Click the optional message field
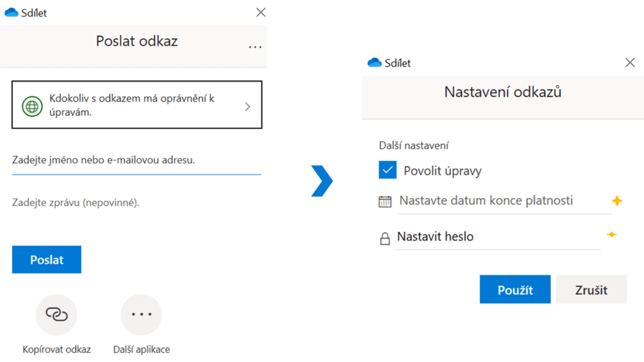The width and height of the screenshot is (644, 362). click(x=136, y=203)
